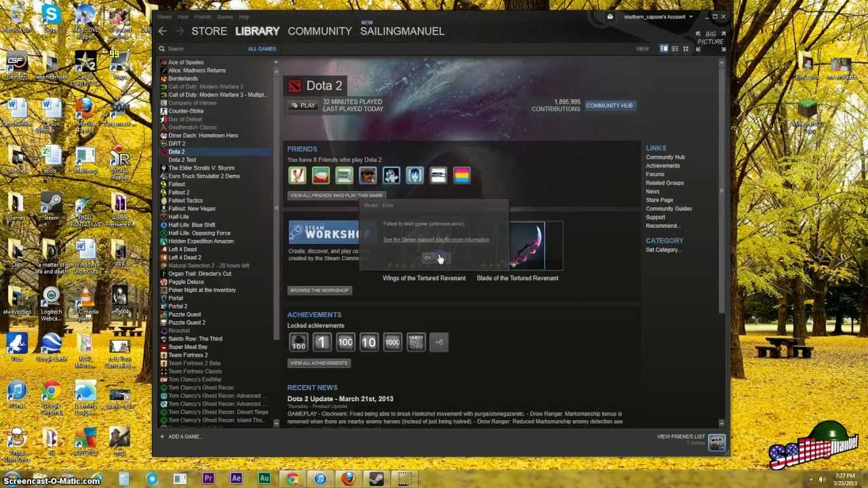Open Adobe After Effects in taskbar

[x=236, y=479]
